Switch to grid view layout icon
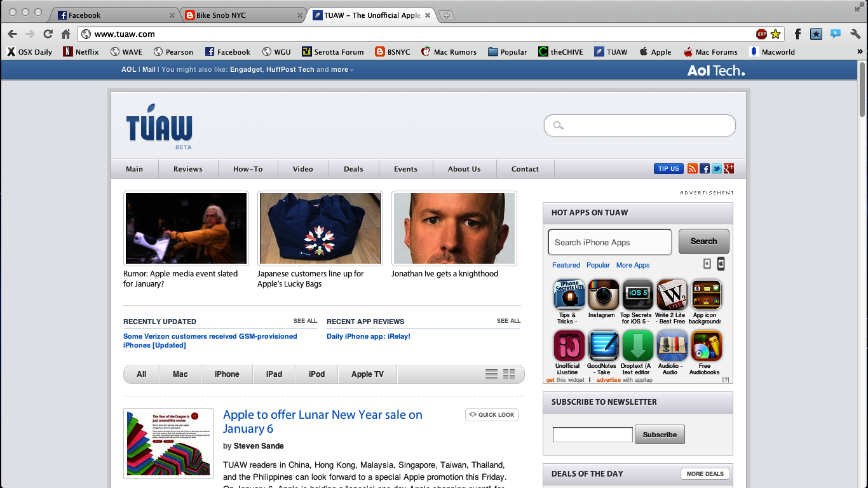The height and width of the screenshot is (488, 868). pyautogui.click(x=509, y=374)
